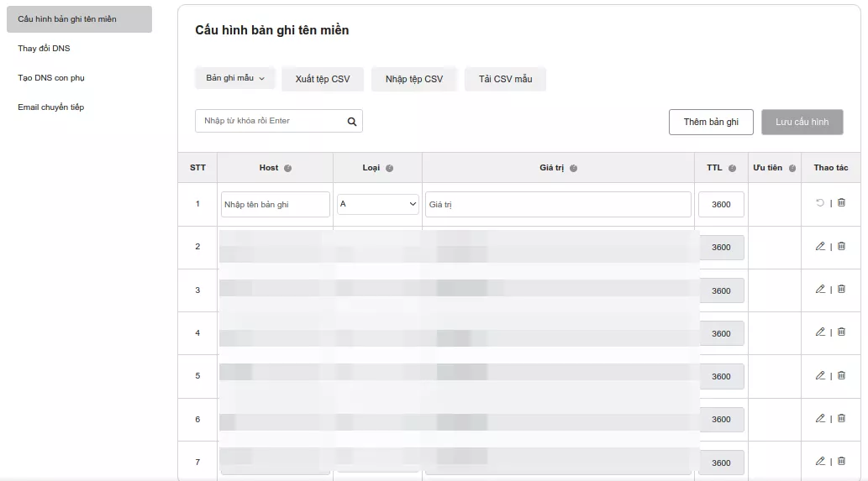Click the Host column header text

tap(269, 168)
